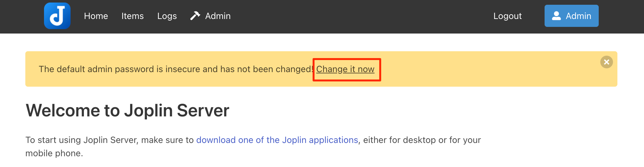Image resolution: width=644 pixels, height=167 pixels.
Task: Open the blue Admin profile button
Action: 571,16
